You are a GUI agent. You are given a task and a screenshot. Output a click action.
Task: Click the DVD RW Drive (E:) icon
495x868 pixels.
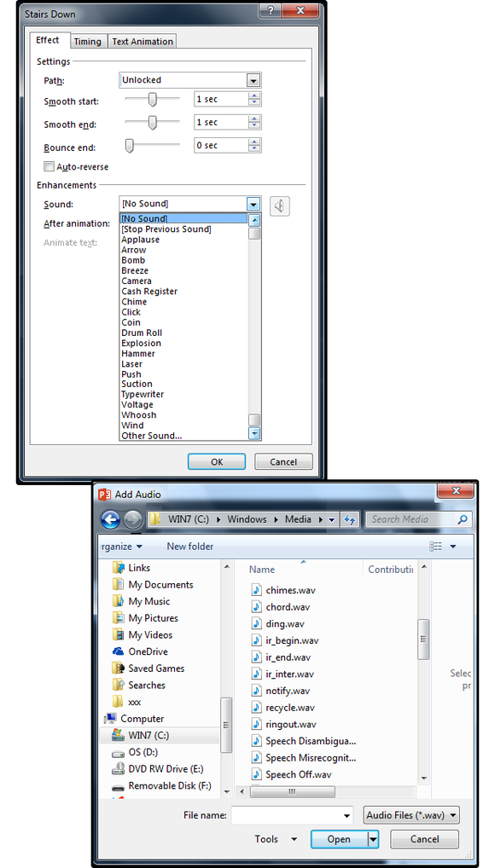point(118,769)
